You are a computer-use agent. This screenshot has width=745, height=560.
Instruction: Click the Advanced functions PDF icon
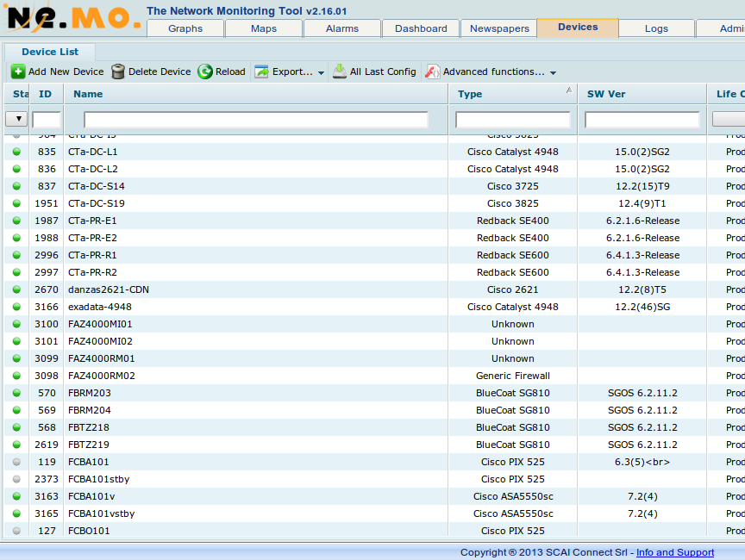tap(432, 72)
